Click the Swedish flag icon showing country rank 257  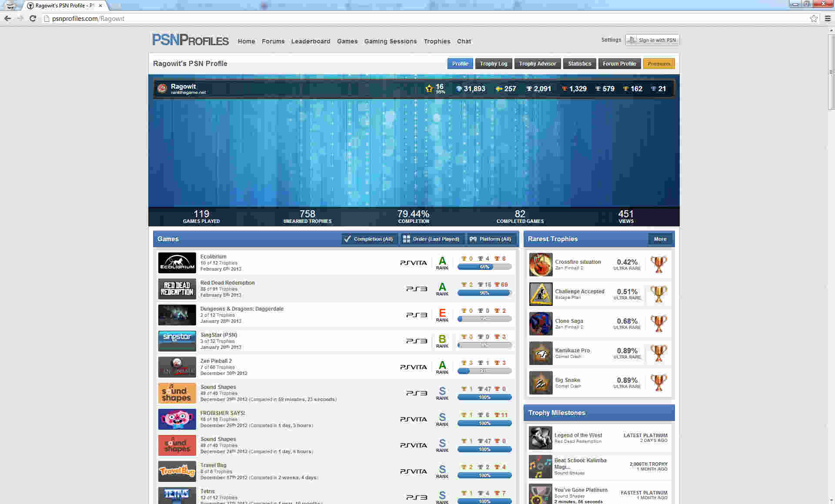(497, 88)
